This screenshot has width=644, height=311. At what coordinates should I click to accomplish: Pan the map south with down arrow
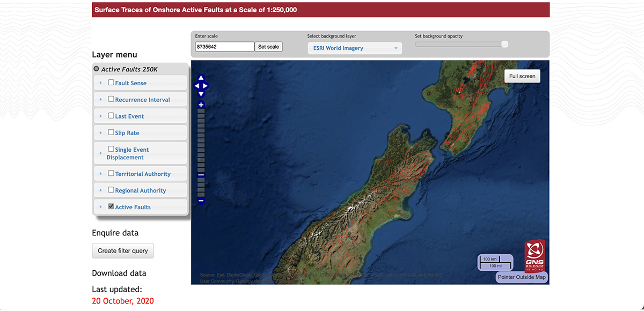tap(201, 94)
